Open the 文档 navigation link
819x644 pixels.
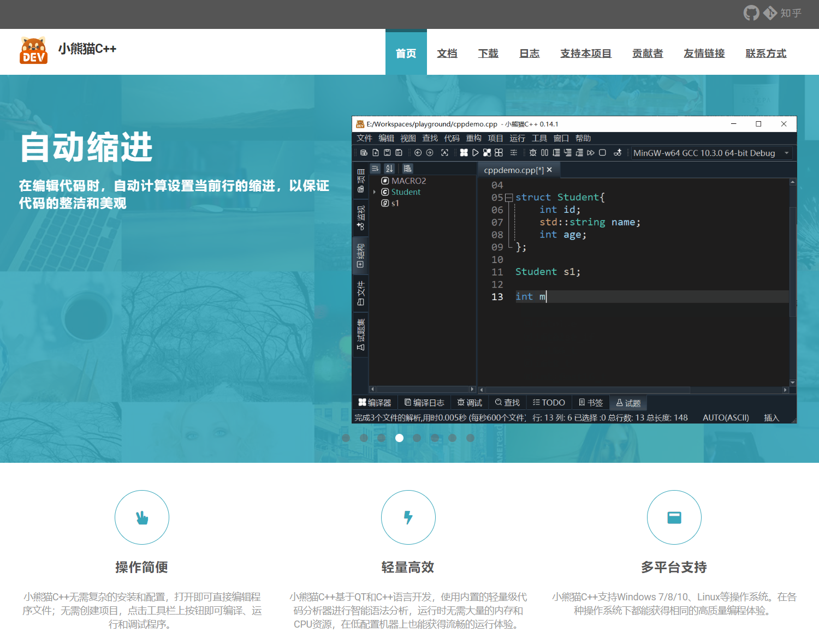point(447,53)
